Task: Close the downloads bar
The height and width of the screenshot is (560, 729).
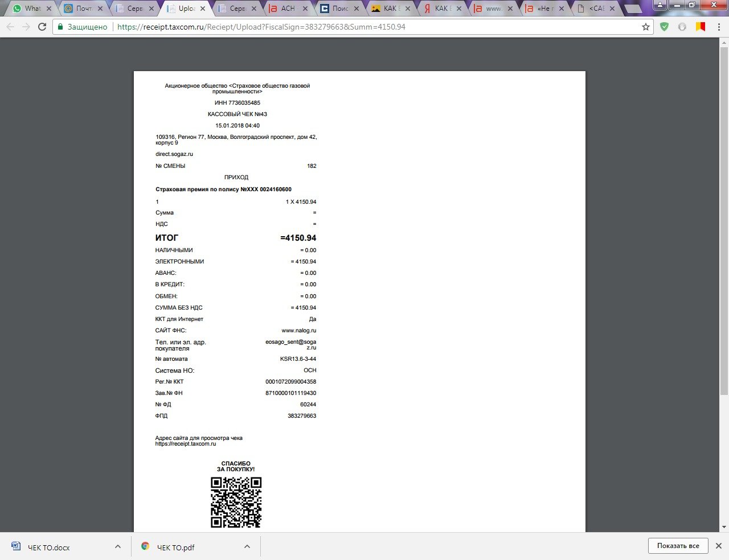Action: tap(718, 546)
